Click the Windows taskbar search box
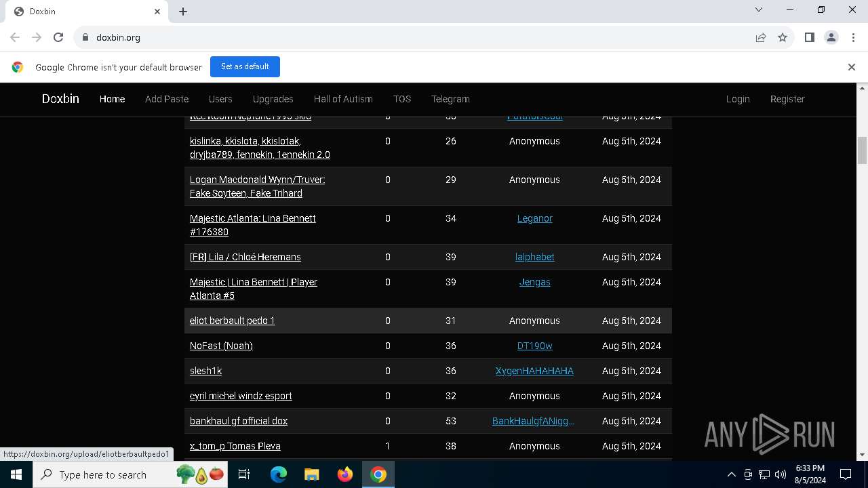 [131, 474]
